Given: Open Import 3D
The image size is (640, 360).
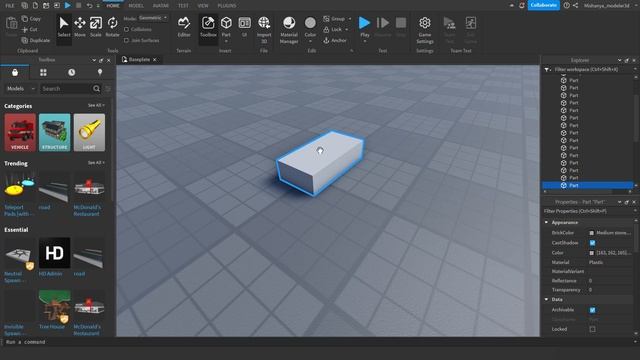Looking at the screenshot, I should pos(264,29).
